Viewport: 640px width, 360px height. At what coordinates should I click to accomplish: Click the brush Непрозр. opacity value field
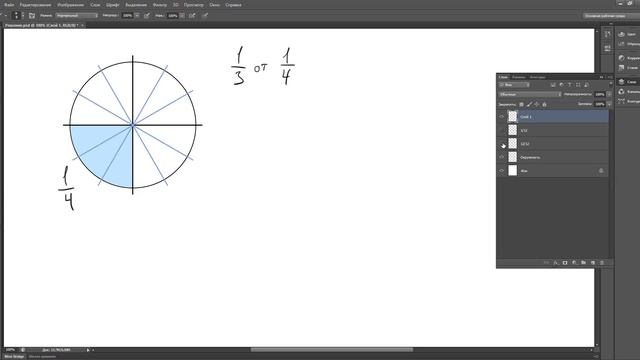click(x=127, y=16)
